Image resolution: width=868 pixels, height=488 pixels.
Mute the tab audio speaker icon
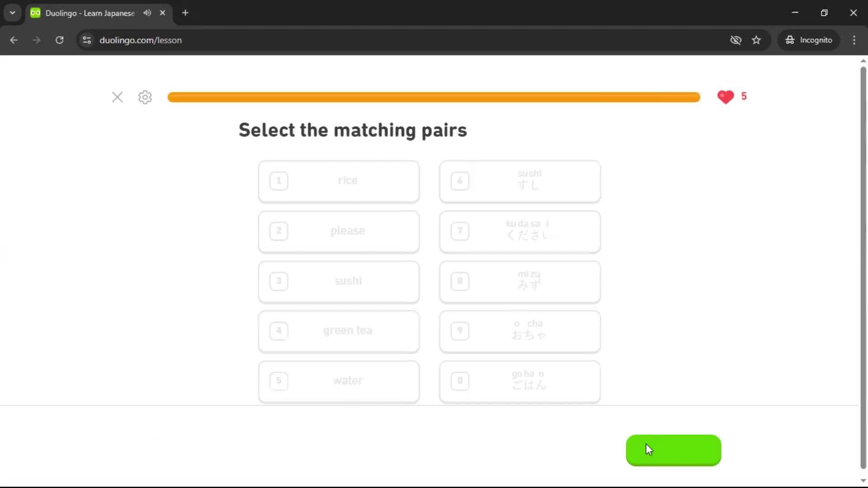[147, 13]
